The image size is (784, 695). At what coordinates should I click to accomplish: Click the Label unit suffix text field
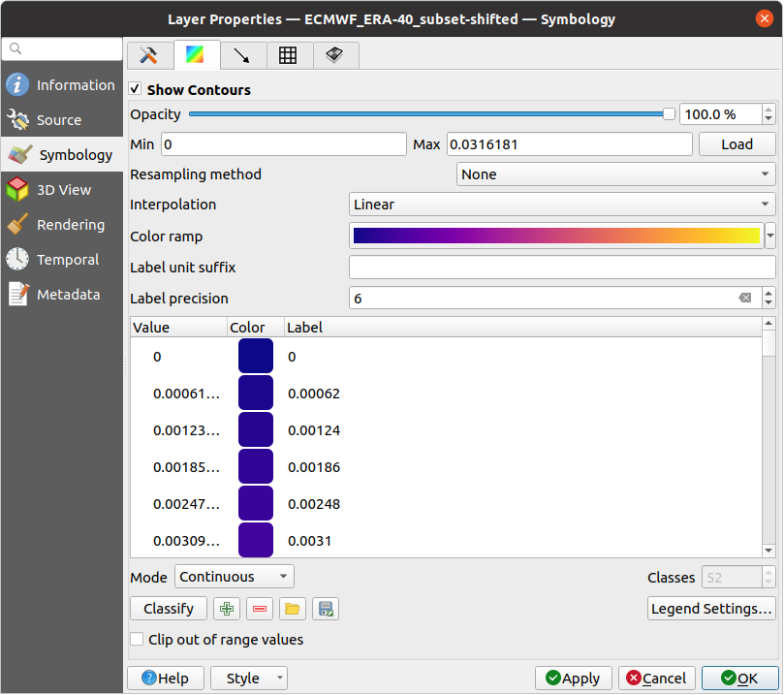click(561, 268)
